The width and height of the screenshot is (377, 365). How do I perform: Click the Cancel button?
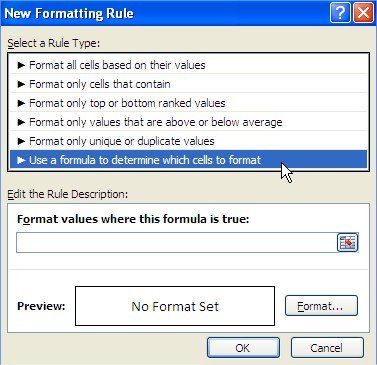point(327,348)
